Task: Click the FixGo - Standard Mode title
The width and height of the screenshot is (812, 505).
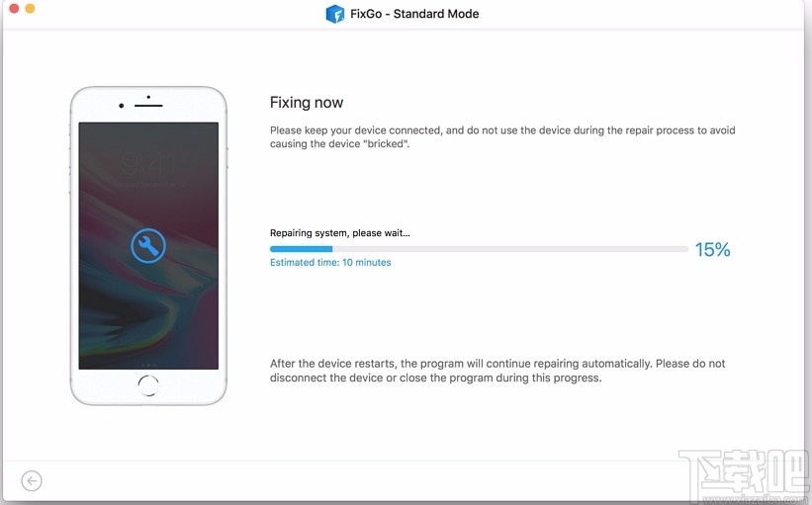Action: [x=414, y=14]
